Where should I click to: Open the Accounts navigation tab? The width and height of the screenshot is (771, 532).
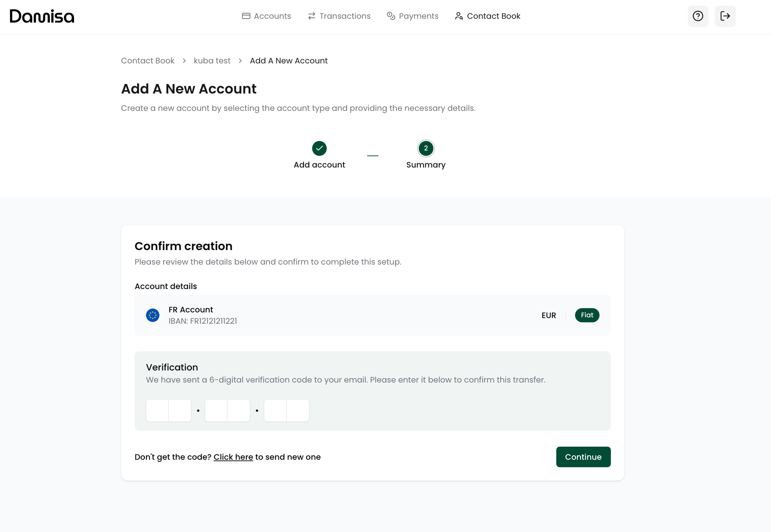tap(266, 16)
